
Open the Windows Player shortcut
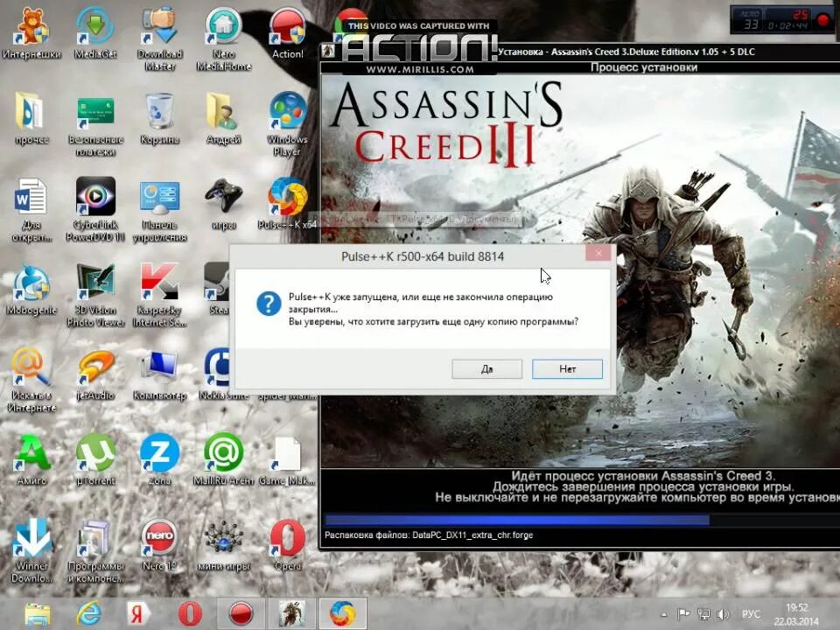(x=288, y=124)
